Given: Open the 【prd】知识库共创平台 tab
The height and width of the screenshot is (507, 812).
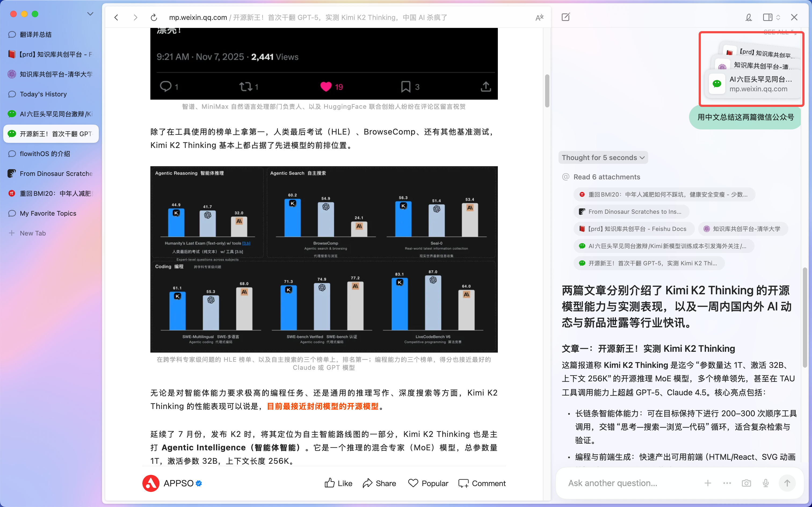Looking at the screenshot, I should pos(51,54).
